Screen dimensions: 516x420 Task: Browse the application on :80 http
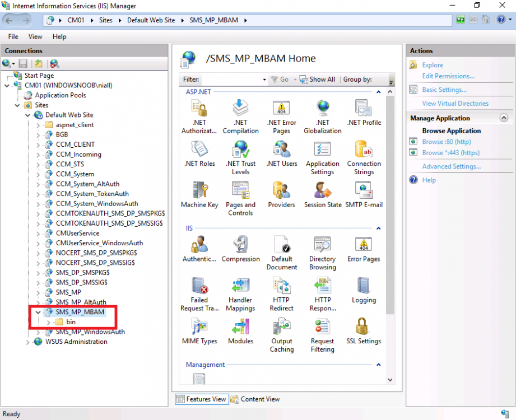[446, 142]
